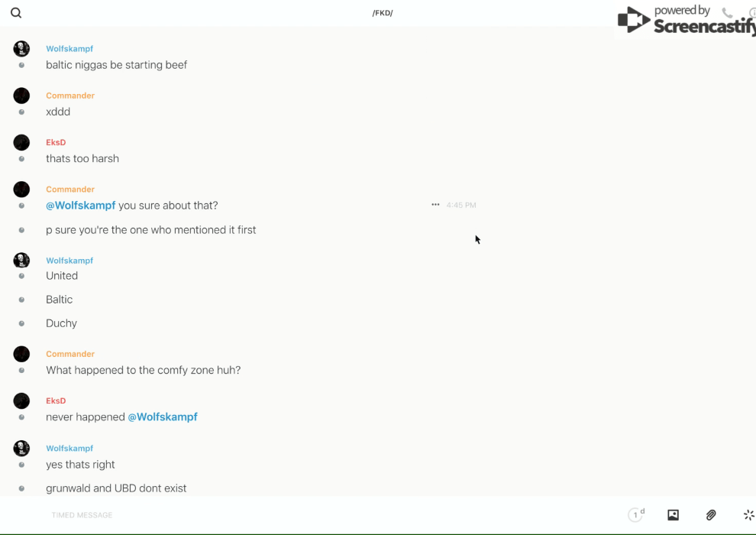756x535 pixels.
Task: Click Wolfskampf's name above "yes thats right"
Action: pyautogui.click(x=69, y=449)
